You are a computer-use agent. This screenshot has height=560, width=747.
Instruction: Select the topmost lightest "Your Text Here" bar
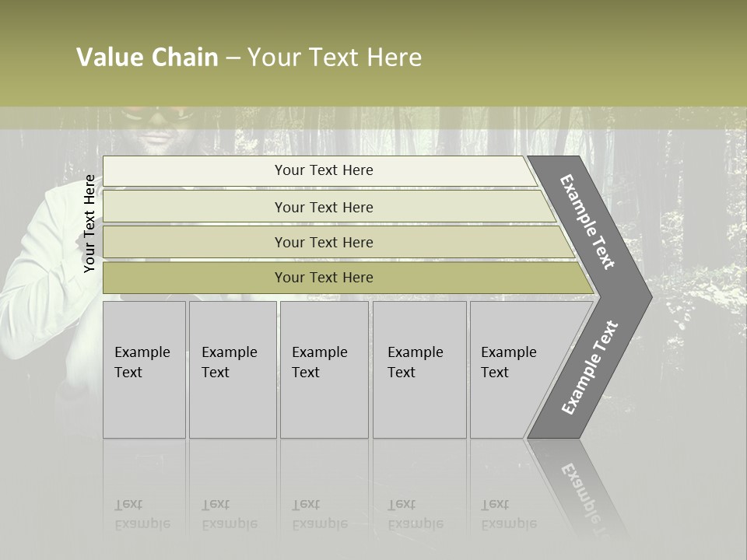coord(323,170)
